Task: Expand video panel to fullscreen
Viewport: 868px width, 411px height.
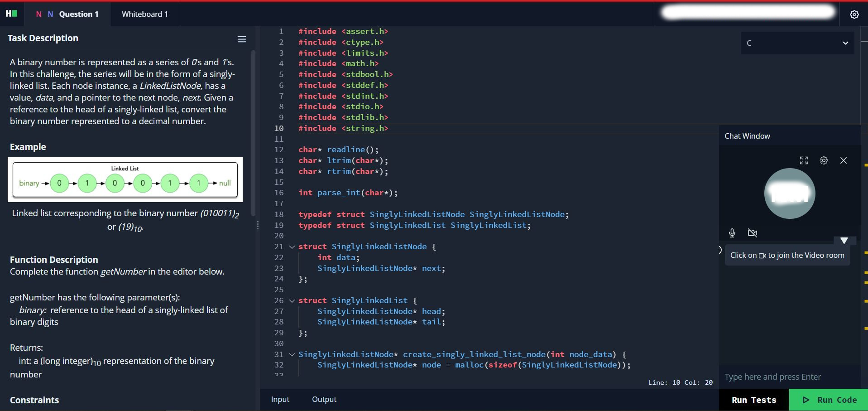Action: click(x=804, y=160)
